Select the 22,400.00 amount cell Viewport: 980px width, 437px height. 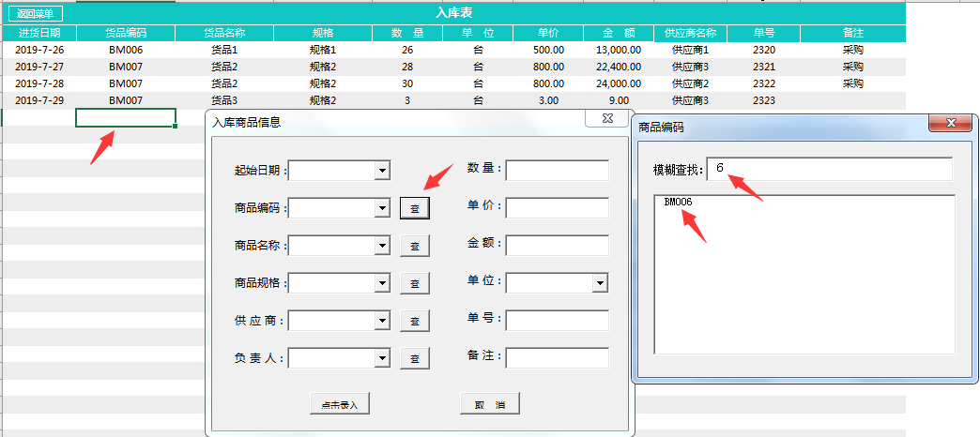pos(618,67)
